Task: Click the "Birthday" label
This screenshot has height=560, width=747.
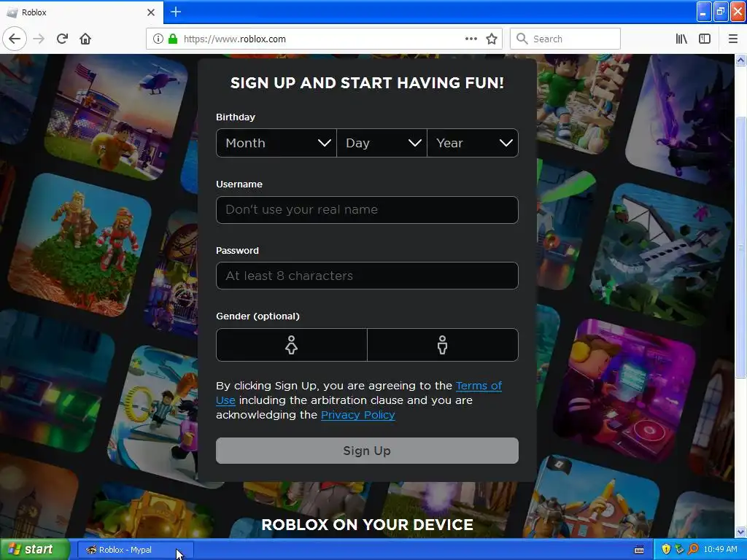Action: coord(236,117)
